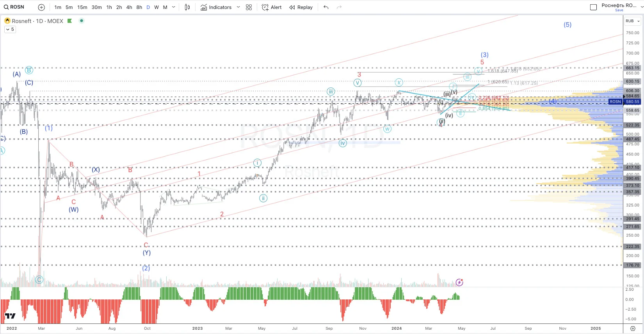This screenshot has width=644, height=334.
Task: Click the 522.35 price level label
Action: [633, 125]
